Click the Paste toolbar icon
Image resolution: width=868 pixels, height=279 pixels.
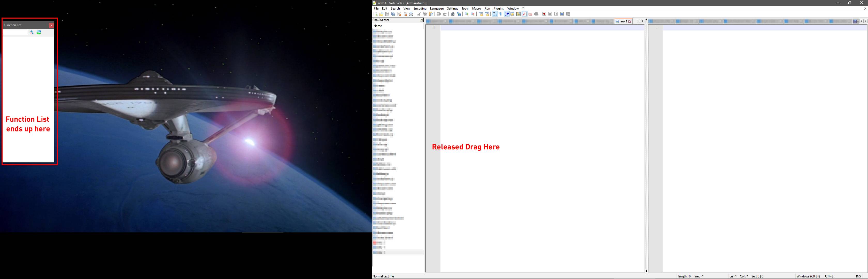pos(431,14)
